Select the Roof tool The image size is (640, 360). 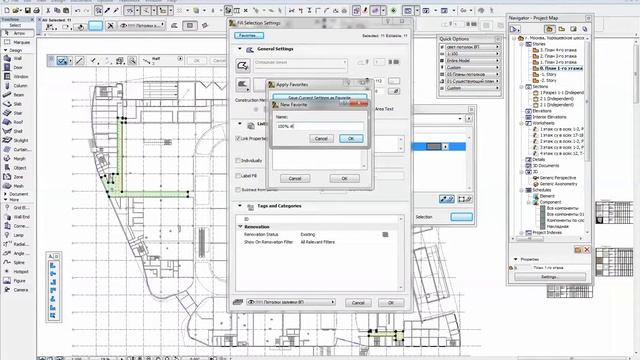(17, 122)
